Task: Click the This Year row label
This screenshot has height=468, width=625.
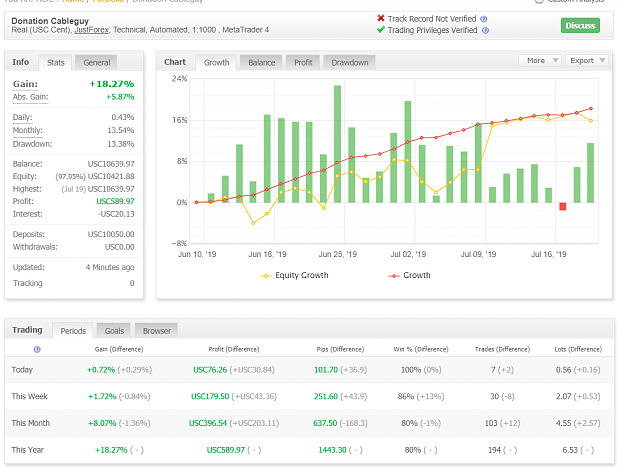Action: [x=28, y=450]
